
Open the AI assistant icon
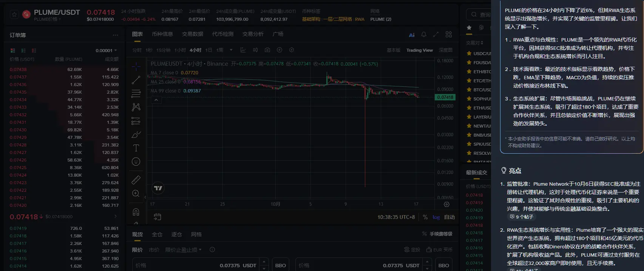(x=412, y=35)
